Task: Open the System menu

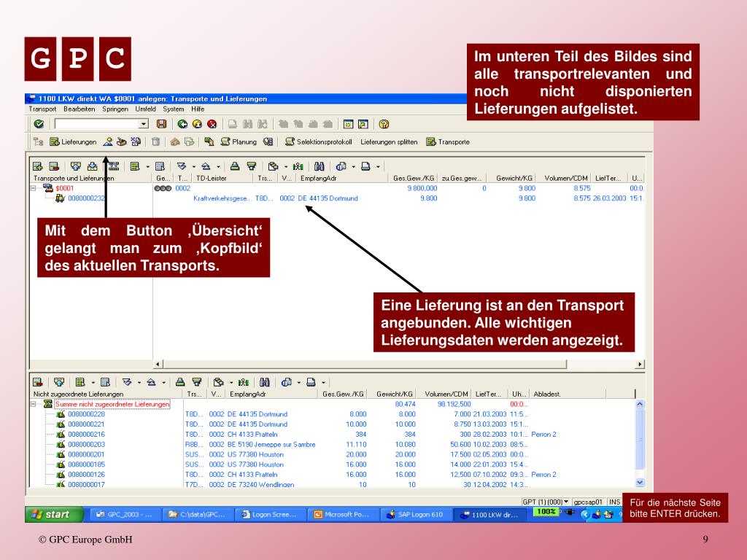Action: point(174,109)
